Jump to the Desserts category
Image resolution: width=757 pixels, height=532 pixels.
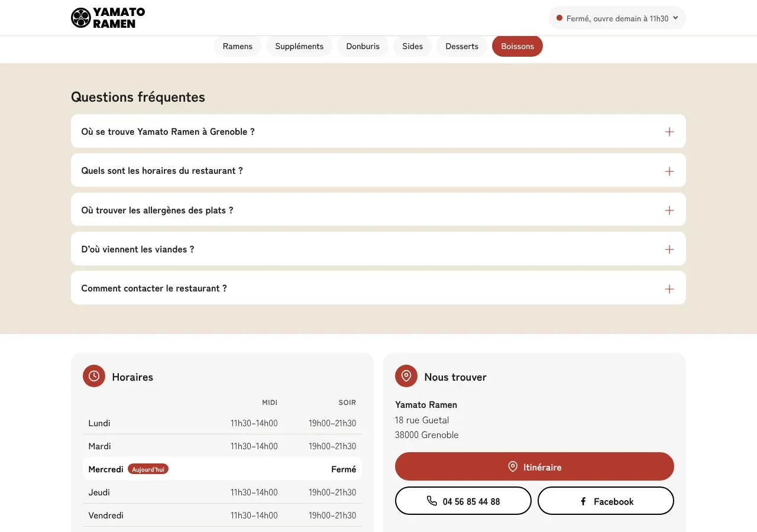click(x=462, y=46)
